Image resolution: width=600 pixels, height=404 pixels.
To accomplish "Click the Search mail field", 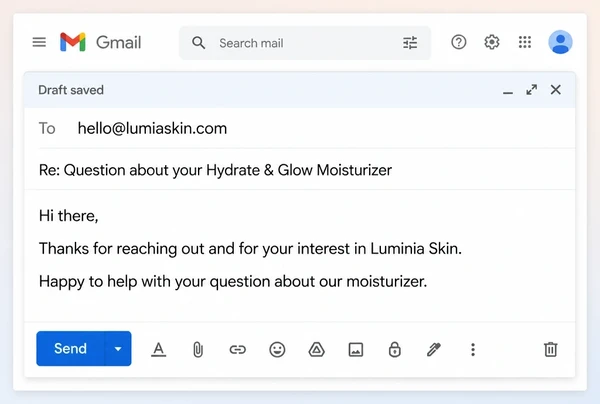I will [x=305, y=43].
